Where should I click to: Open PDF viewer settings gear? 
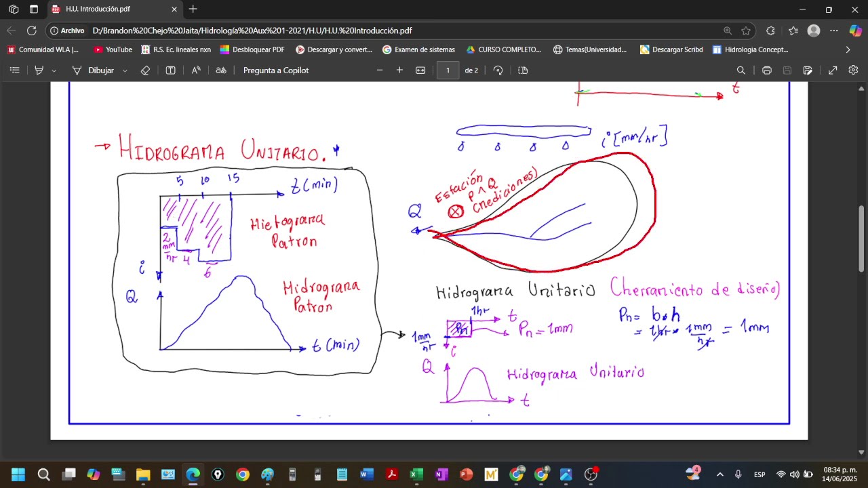tap(853, 70)
